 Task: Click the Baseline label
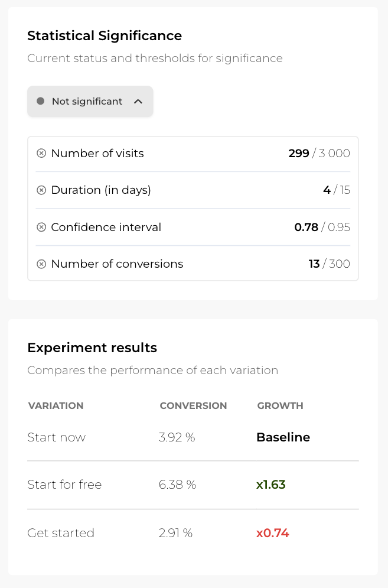click(283, 437)
